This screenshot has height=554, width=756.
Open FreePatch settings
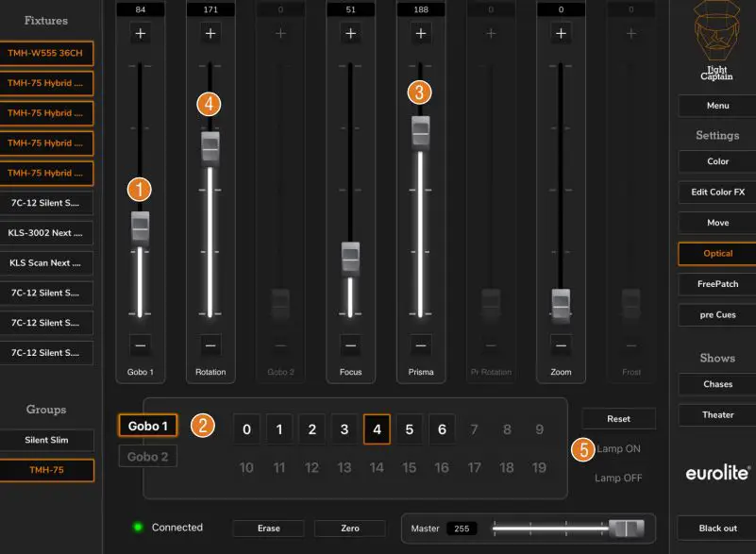tap(717, 284)
